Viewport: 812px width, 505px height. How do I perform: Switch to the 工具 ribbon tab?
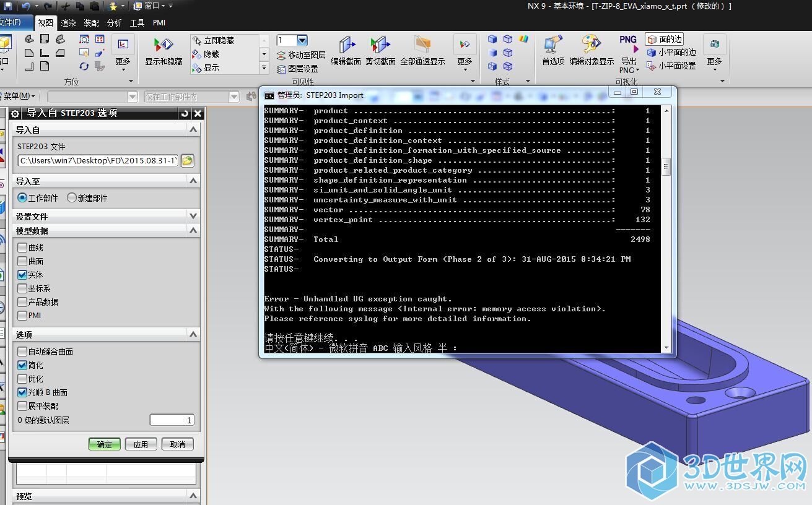coord(137,23)
